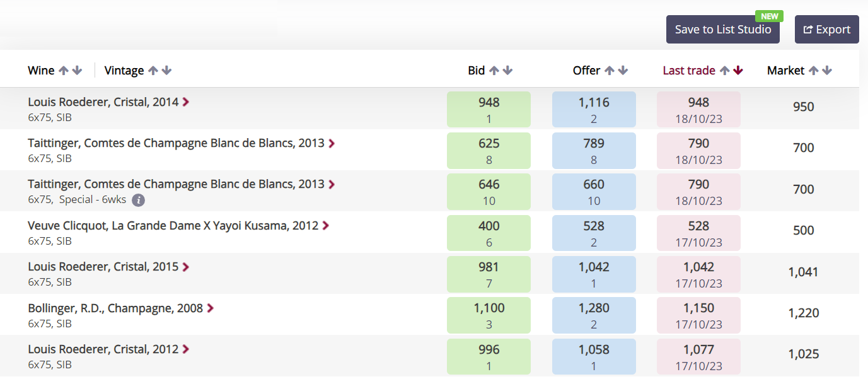Sort Market column ascending arrow
This screenshot has width=868, height=379.
814,71
